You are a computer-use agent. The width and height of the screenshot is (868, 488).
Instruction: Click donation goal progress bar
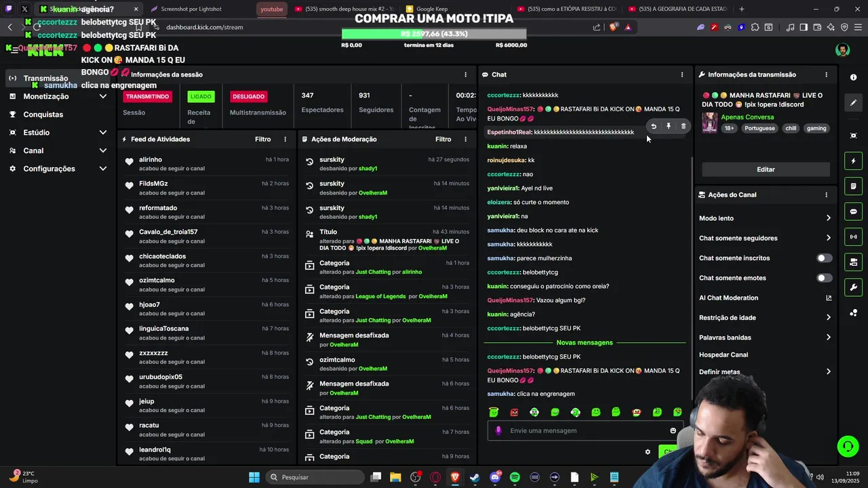coord(434,34)
